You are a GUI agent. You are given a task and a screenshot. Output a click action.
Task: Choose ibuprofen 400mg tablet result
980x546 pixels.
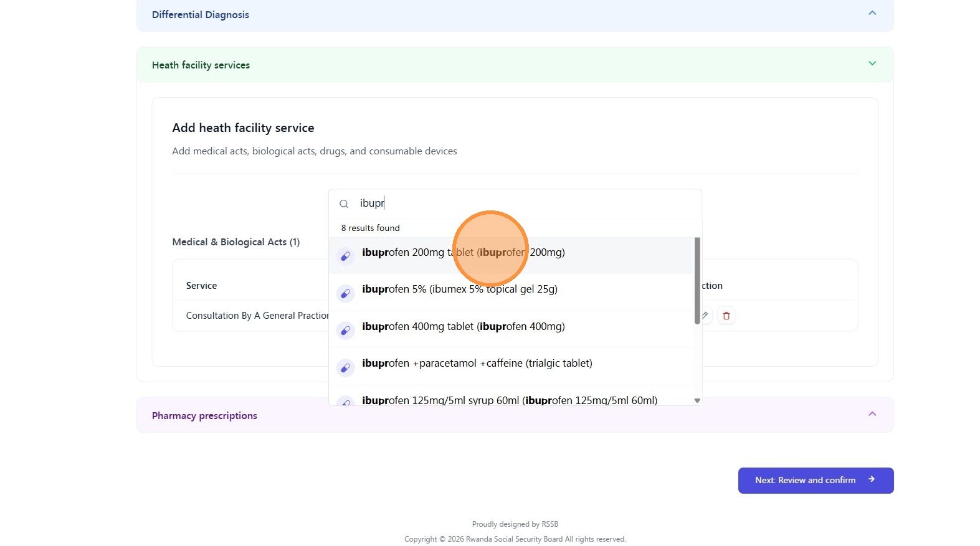tap(511, 329)
